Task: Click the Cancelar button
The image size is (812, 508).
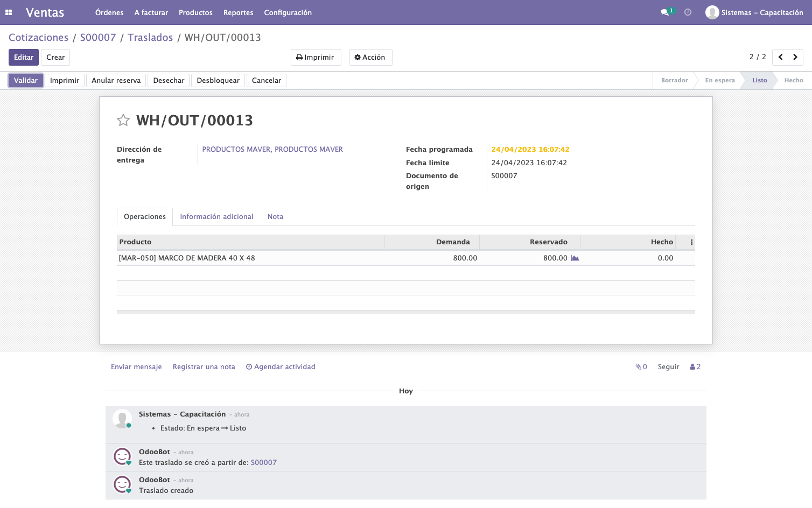Action: (x=267, y=81)
